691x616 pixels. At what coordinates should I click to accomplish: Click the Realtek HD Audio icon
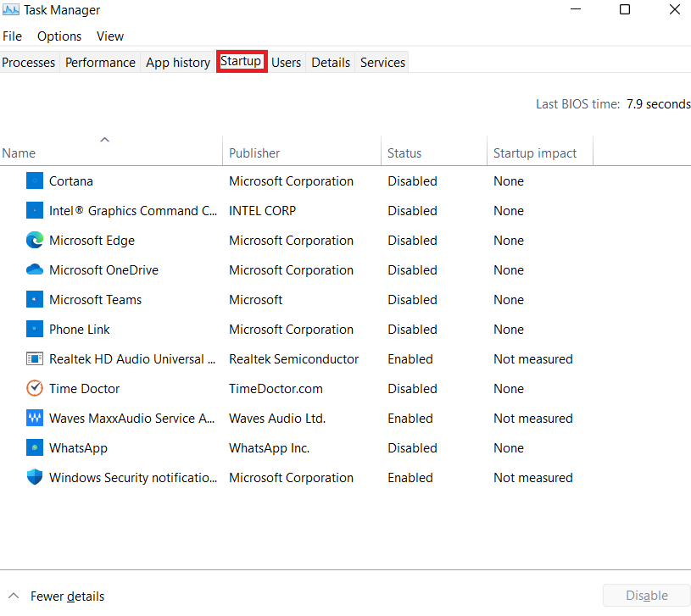pyautogui.click(x=35, y=359)
